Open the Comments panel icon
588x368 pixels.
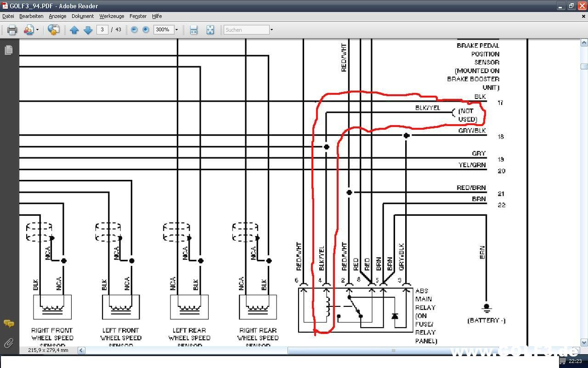9,323
